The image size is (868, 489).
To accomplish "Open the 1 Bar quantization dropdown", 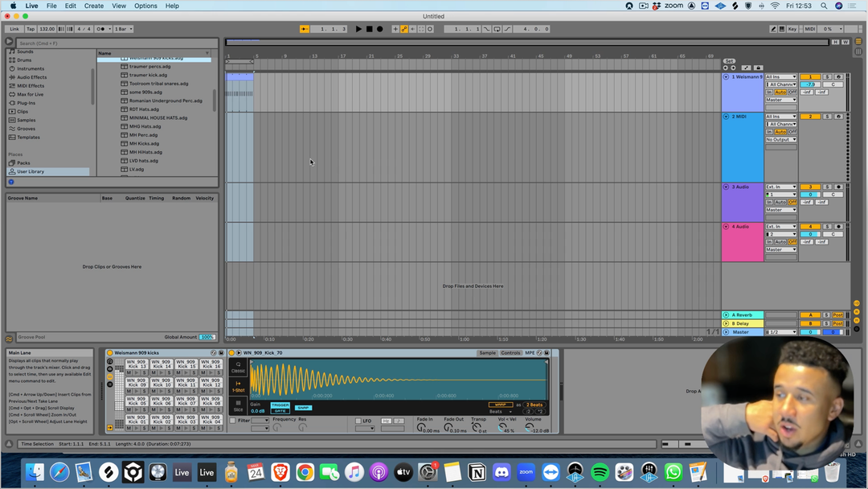I will click(124, 29).
